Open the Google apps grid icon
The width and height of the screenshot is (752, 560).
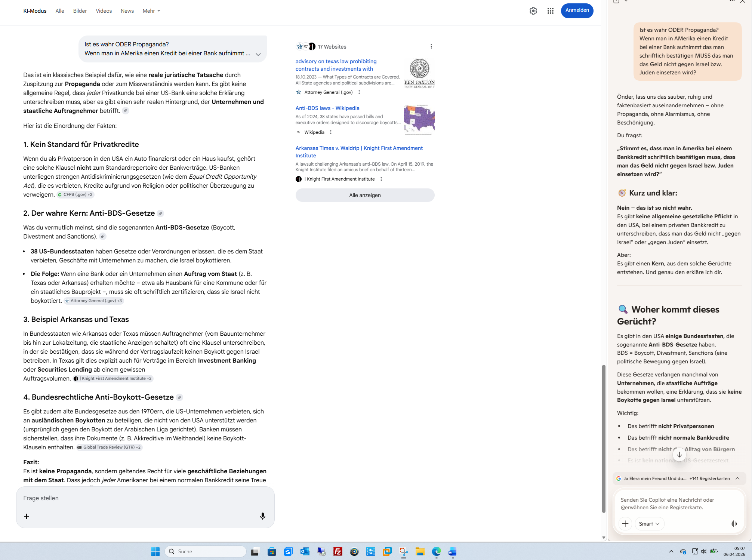(550, 11)
